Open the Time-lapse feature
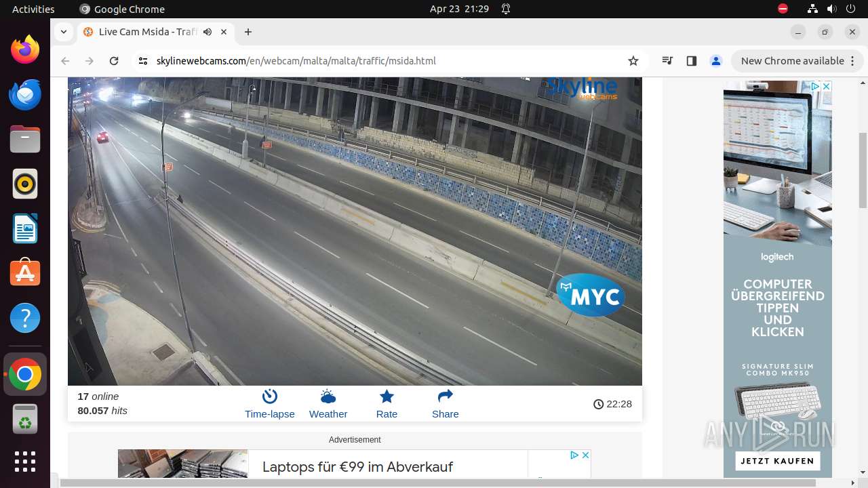The image size is (868, 488). tap(270, 404)
